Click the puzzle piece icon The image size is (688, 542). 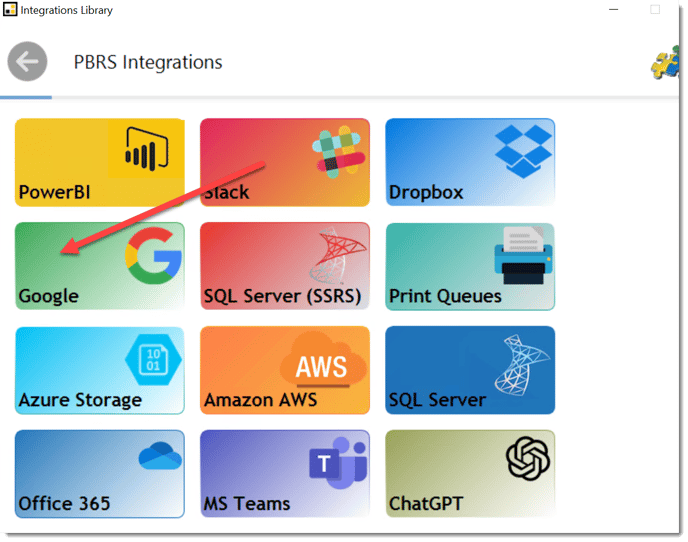click(x=666, y=63)
